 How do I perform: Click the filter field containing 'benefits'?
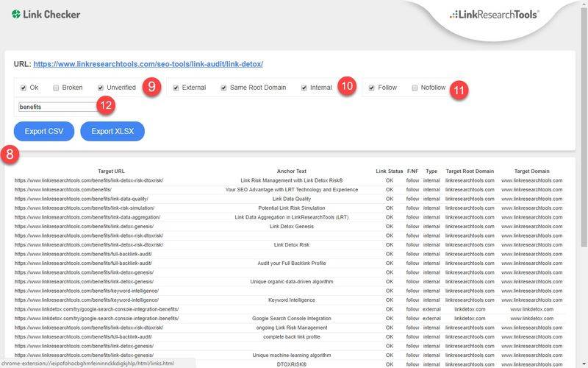pyautogui.click(x=58, y=107)
